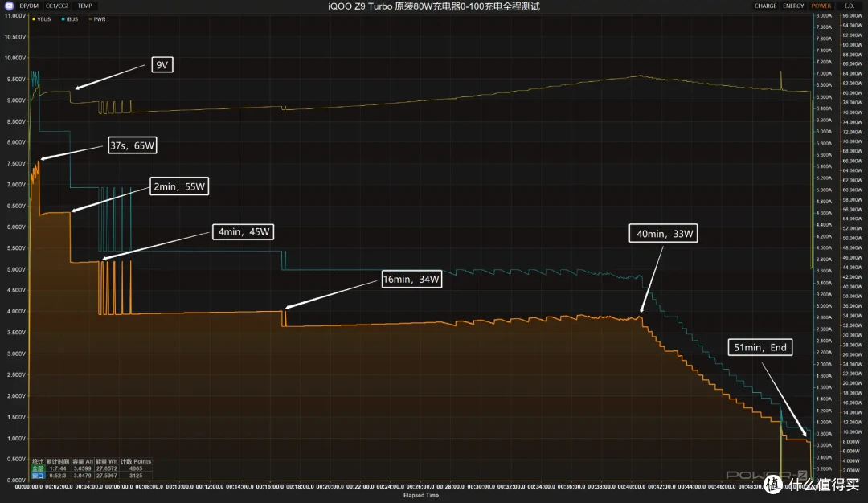The height and width of the screenshot is (503, 868).
Task: Toggle the VBUS legend series
Action: [42, 18]
